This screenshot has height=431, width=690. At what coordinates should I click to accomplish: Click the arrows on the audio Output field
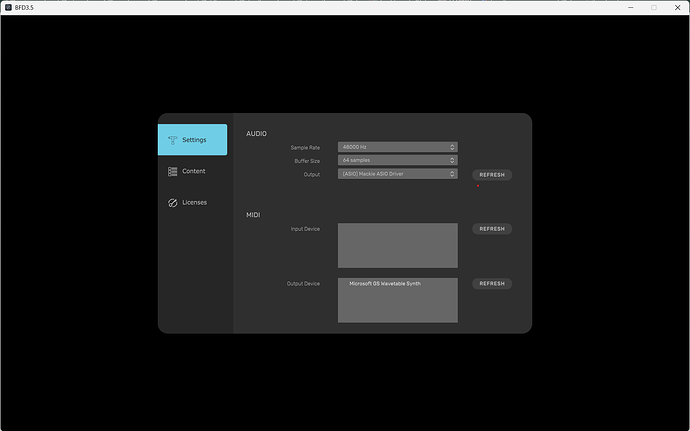point(452,174)
